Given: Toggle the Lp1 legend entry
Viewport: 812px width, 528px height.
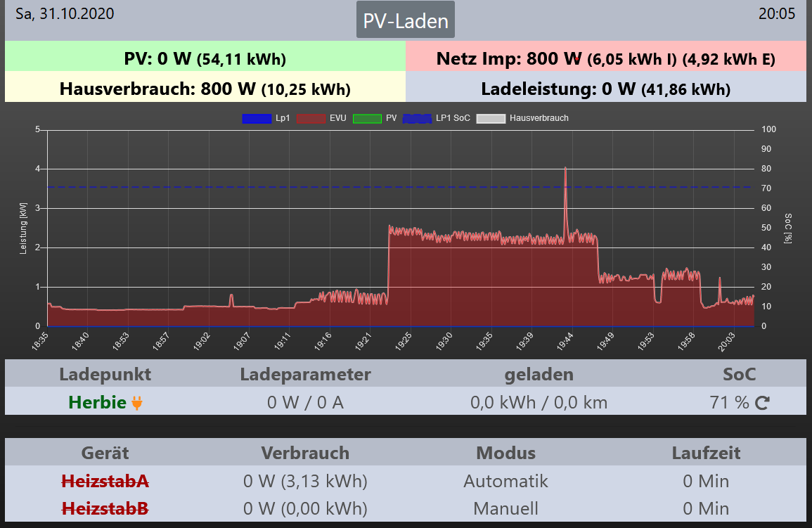Looking at the screenshot, I should pos(266,118).
